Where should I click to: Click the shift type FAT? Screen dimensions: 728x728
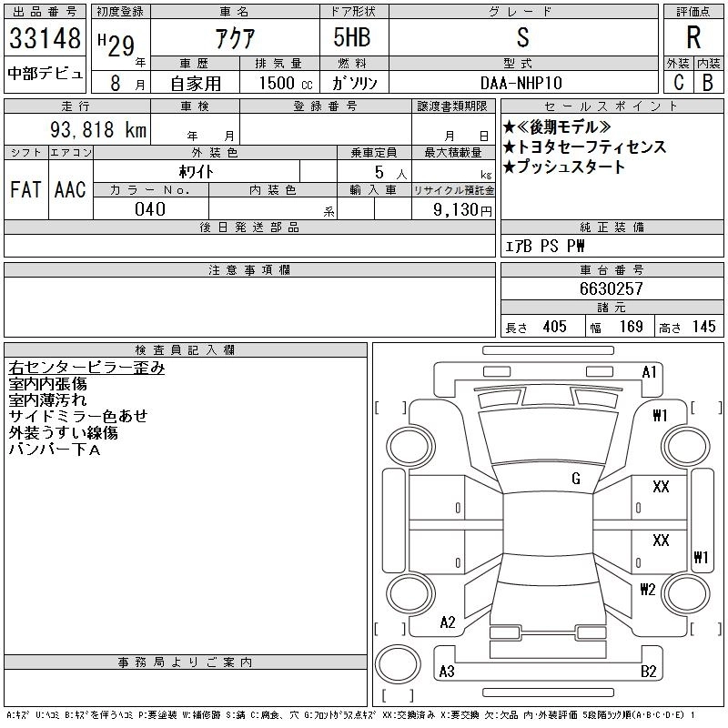pos(25,189)
